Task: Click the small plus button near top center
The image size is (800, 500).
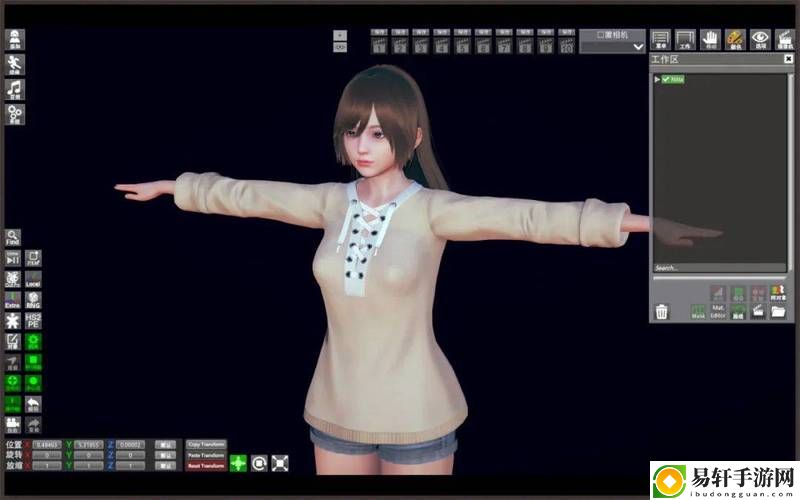Action: click(x=340, y=35)
